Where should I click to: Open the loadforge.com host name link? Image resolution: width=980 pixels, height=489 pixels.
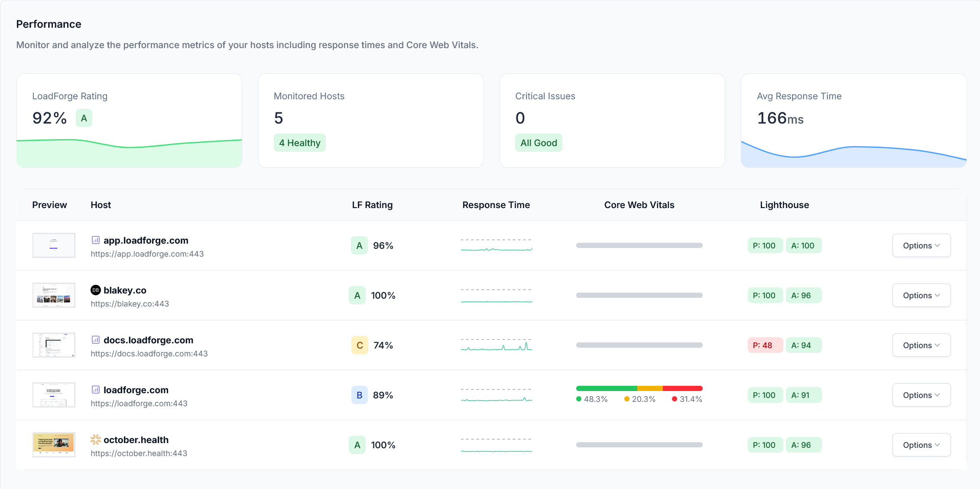coord(136,390)
